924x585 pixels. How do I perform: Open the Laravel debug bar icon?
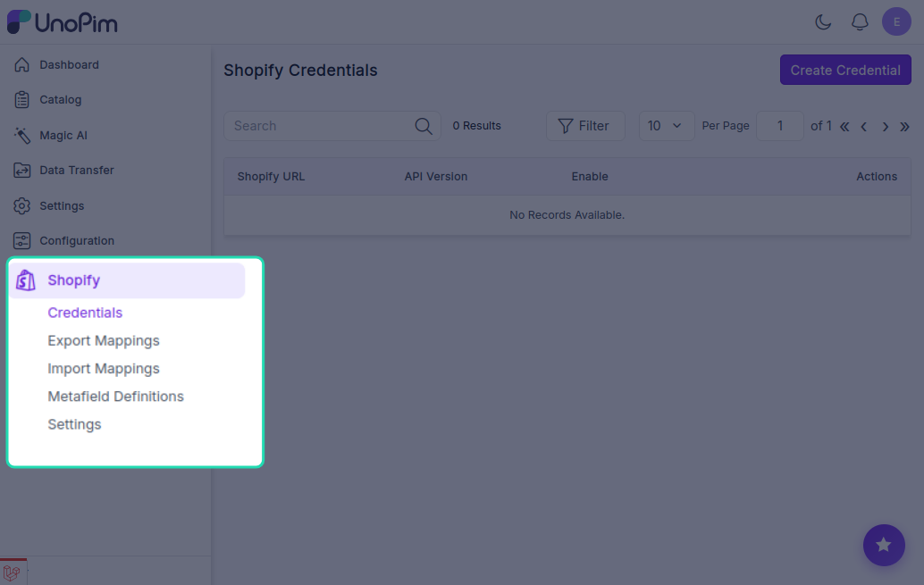pyautogui.click(x=13, y=572)
